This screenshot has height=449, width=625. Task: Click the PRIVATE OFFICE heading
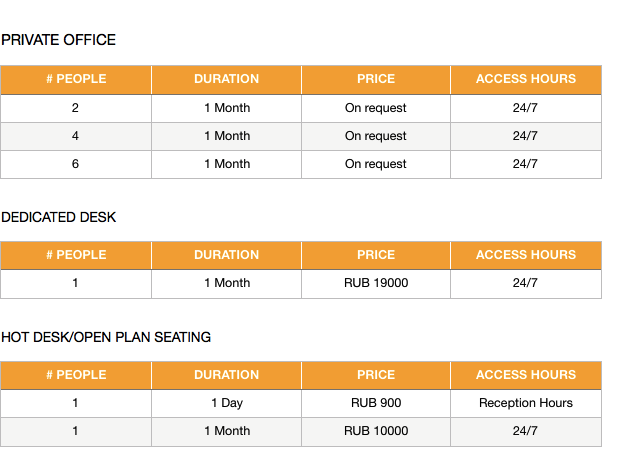click(x=59, y=40)
